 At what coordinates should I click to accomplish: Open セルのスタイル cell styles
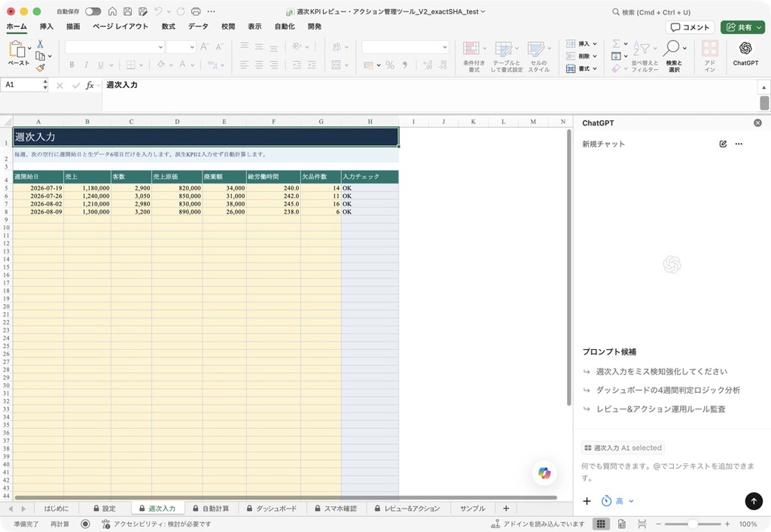(539, 57)
